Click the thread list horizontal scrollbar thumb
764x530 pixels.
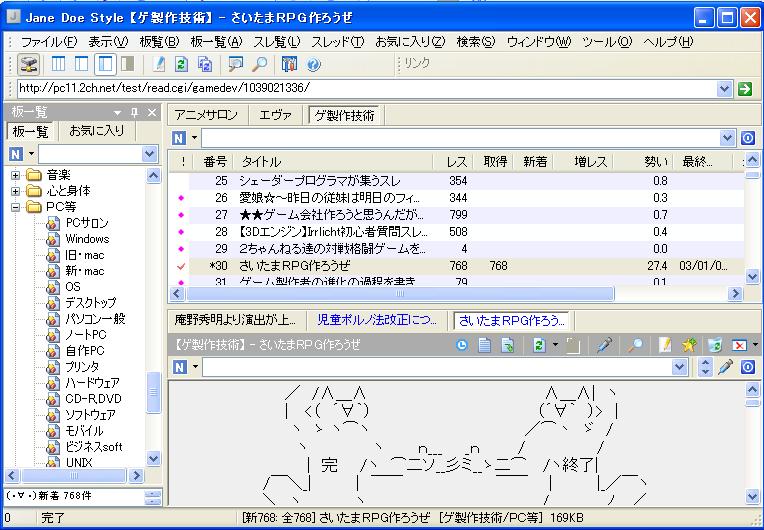coord(400,294)
